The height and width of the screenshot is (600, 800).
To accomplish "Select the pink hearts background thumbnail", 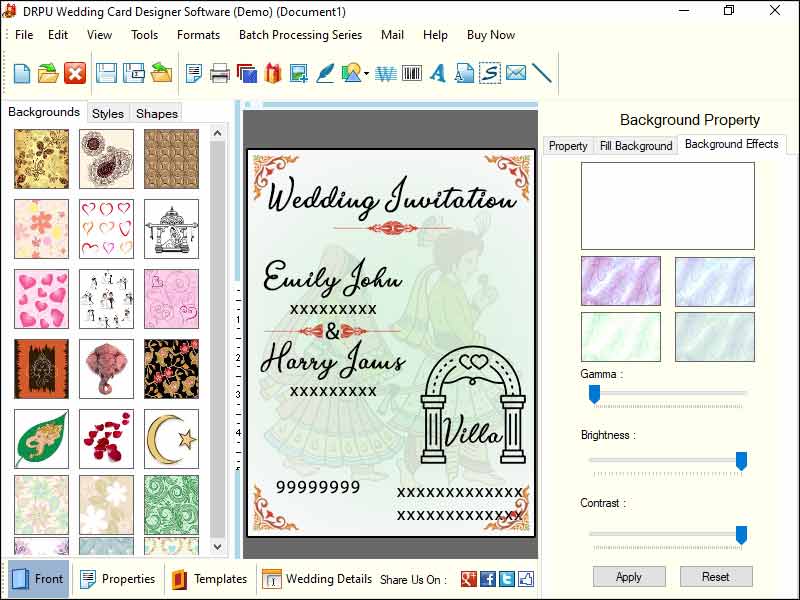I will coord(41,299).
